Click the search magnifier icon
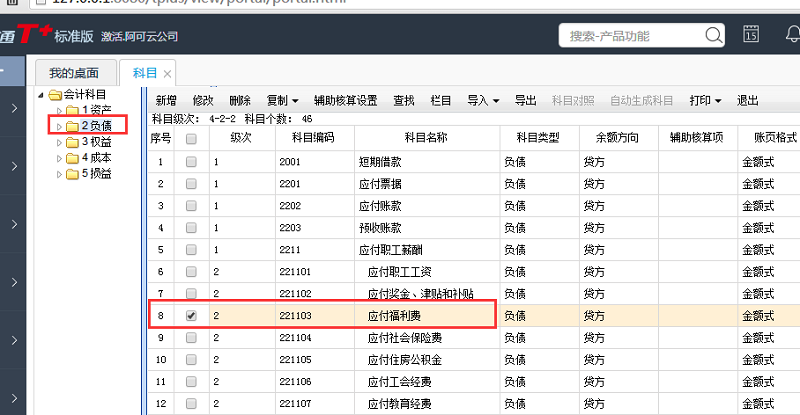The image size is (800, 415). coord(713,35)
